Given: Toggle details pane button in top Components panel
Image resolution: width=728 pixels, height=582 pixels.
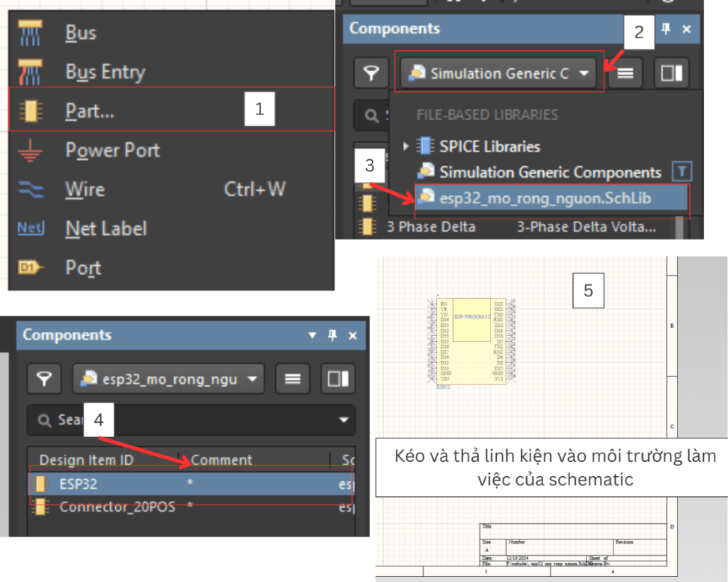Looking at the screenshot, I should pyautogui.click(x=671, y=73).
